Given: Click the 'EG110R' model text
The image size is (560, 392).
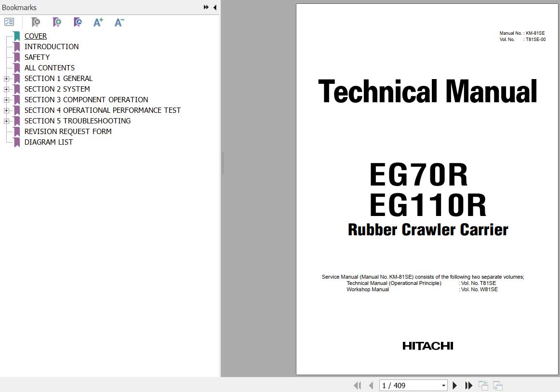Looking at the screenshot, I should click(428, 205).
